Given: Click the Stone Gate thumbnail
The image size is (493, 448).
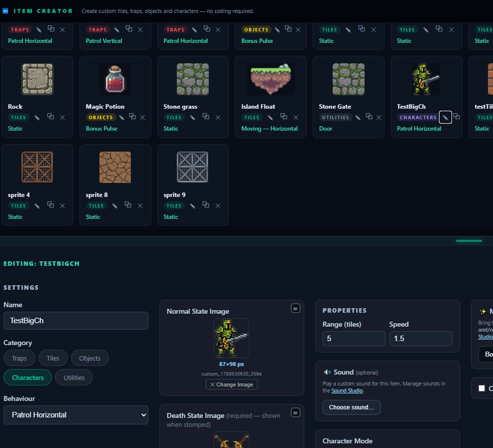Looking at the screenshot, I should tap(348, 79).
